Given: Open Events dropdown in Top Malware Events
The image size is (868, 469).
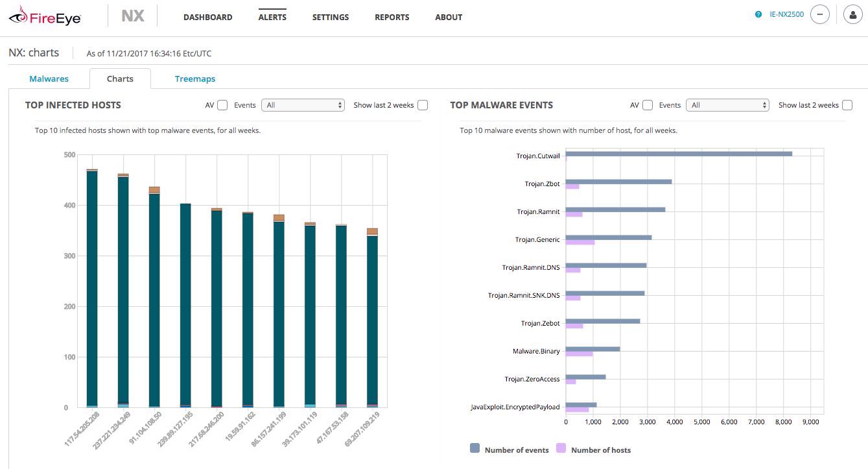Looking at the screenshot, I should (x=727, y=105).
